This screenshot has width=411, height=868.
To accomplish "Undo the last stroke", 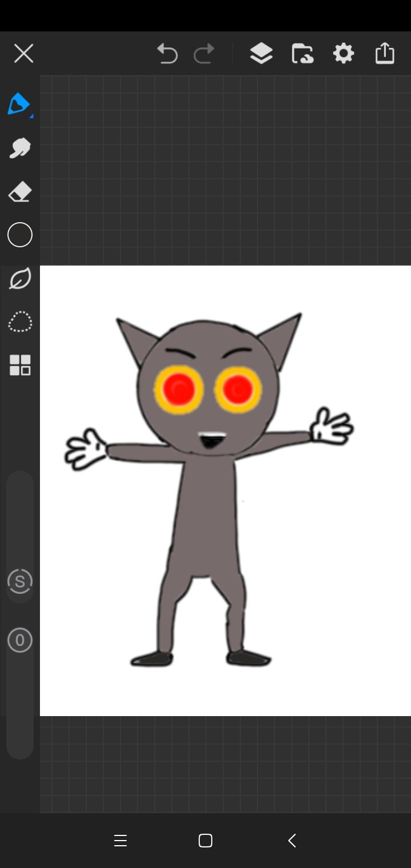I will 167,54.
